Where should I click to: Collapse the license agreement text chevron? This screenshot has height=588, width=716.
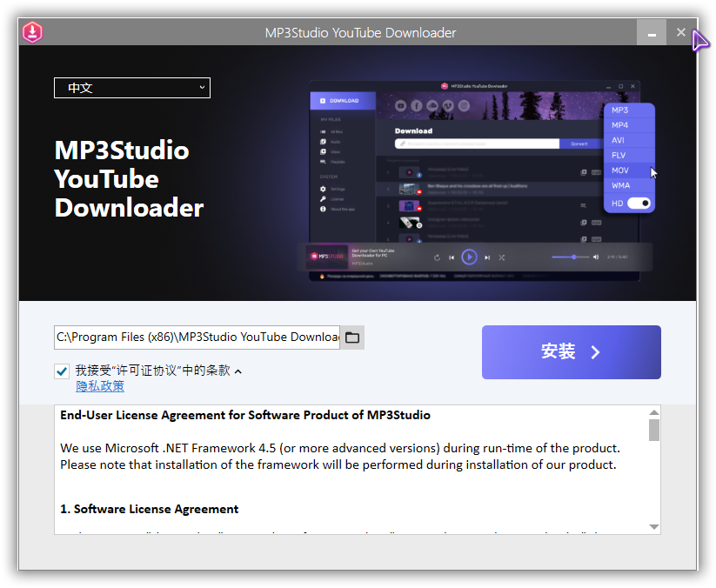coord(238,371)
